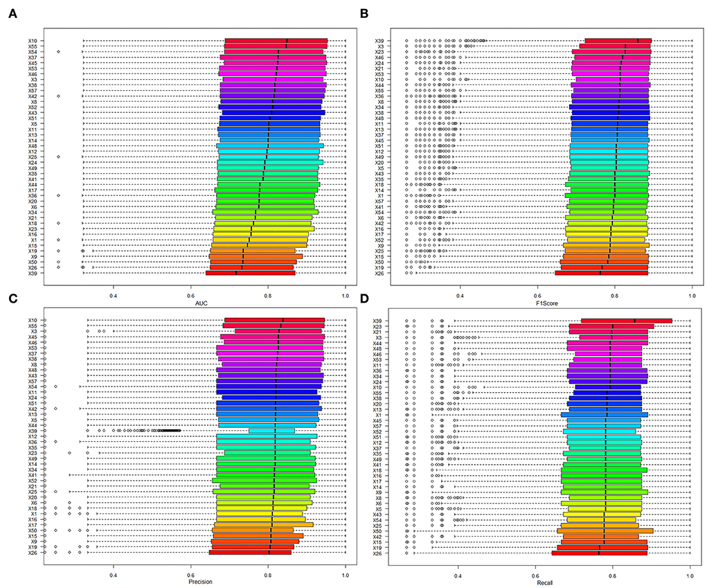
Task: Click the 0.8 tick on the Recall axis
Action: tap(613, 576)
